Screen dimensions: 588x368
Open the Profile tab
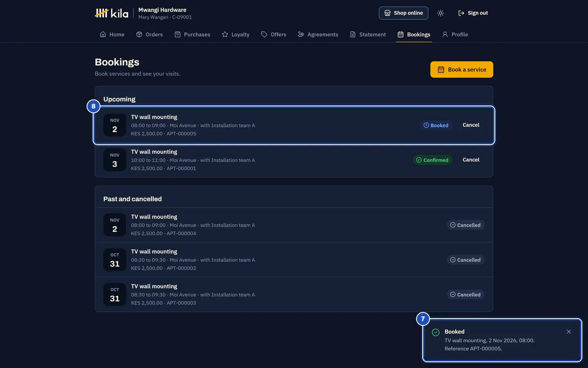point(455,34)
